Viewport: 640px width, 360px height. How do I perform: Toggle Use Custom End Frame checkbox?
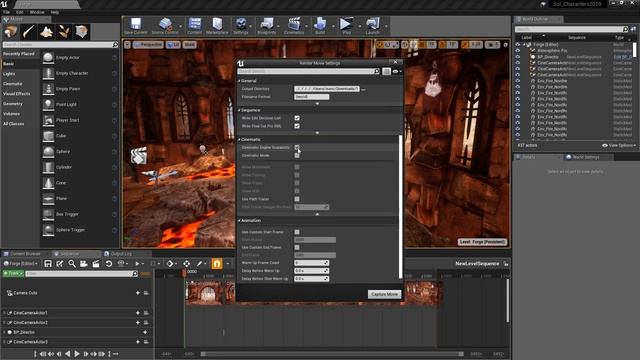point(297,247)
